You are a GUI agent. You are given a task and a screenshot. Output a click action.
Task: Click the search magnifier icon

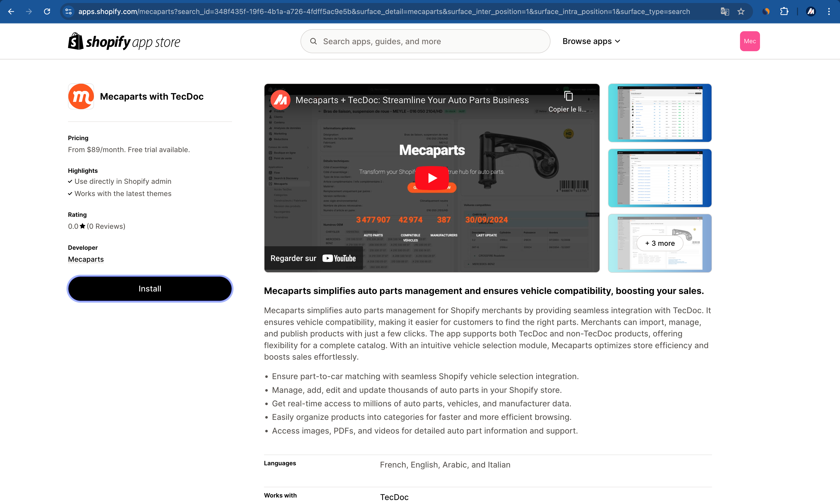pos(313,41)
